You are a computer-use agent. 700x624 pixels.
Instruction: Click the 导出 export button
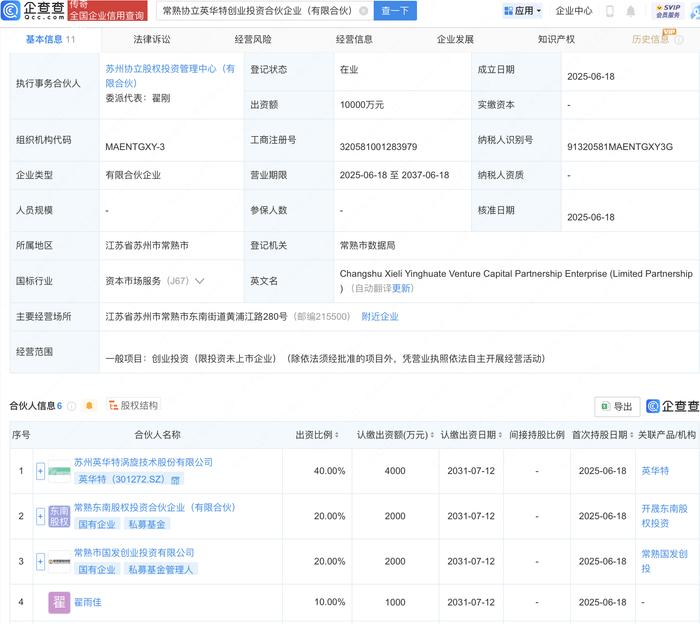(x=617, y=406)
